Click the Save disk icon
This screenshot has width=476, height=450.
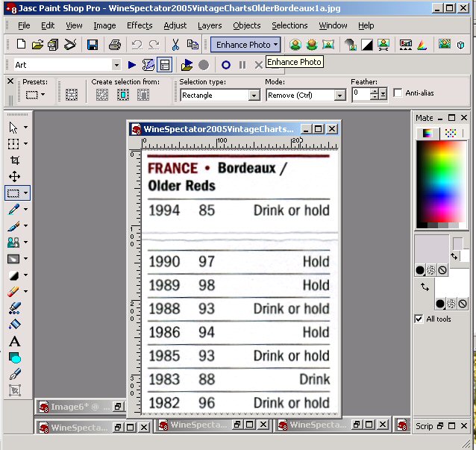click(93, 45)
